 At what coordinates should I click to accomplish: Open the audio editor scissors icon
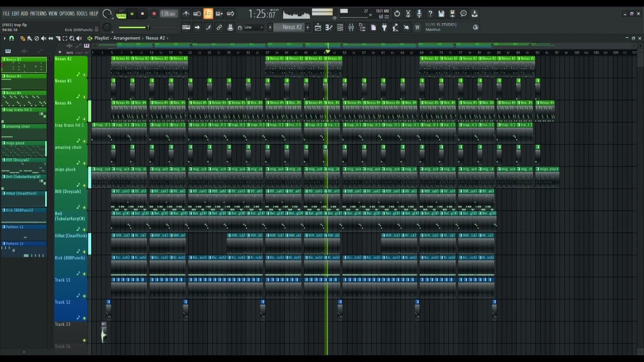click(x=408, y=14)
